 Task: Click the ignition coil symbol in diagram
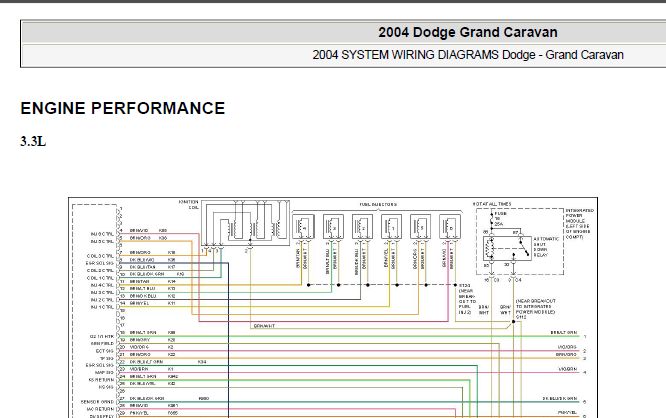click(x=246, y=223)
